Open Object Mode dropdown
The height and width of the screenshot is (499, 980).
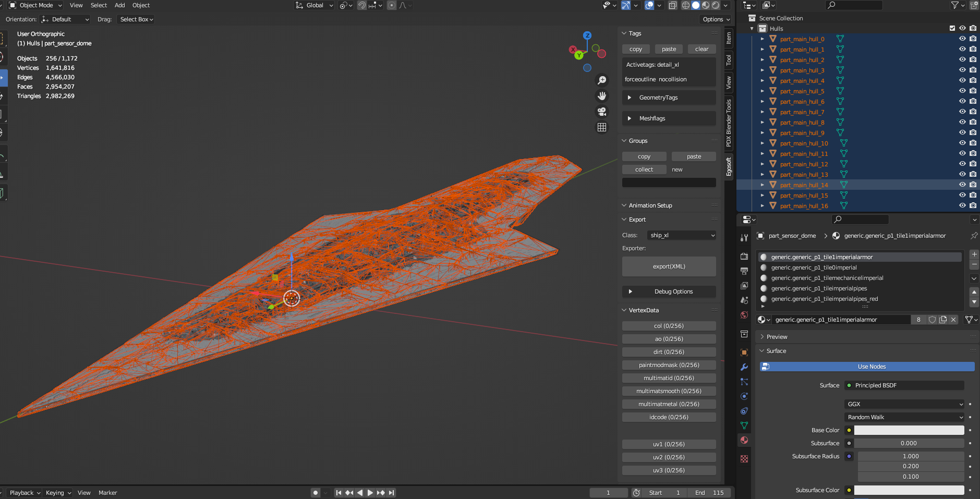click(36, 5)
